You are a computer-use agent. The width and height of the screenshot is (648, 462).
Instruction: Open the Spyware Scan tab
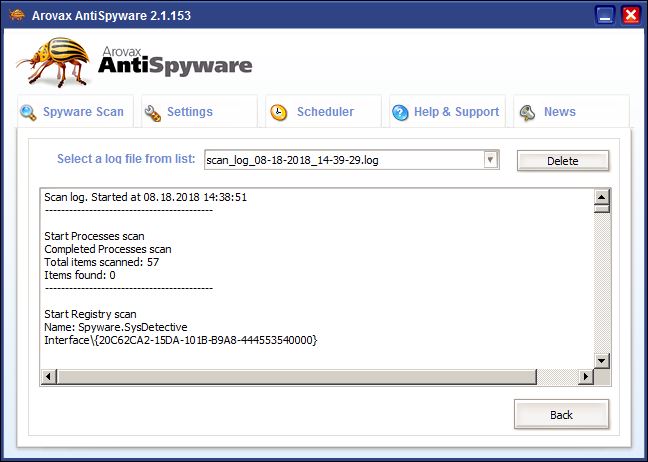pos(76,112)
